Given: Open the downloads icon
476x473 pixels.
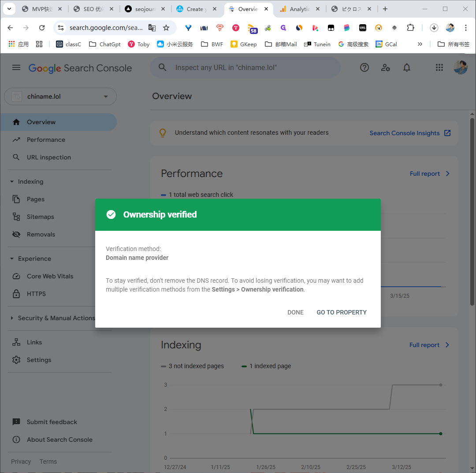Looking at the screenshot, I should [434, 28].
